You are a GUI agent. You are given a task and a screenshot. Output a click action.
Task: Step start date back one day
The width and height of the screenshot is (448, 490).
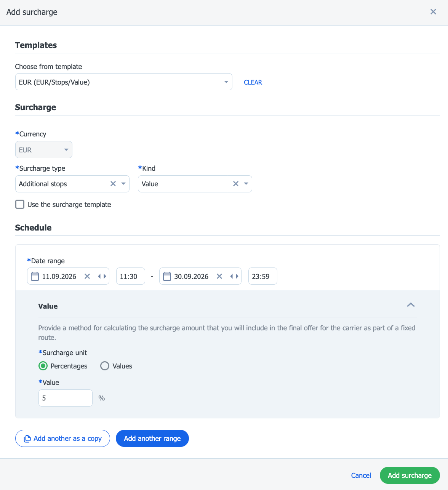coord(99,276)
